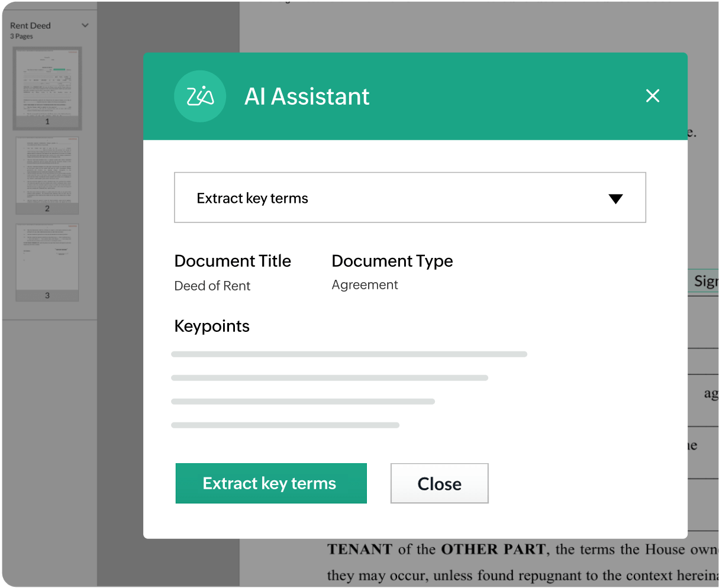Click the green Extract key terms button
This screenshot has height=588, width=719.
[271, 483]
